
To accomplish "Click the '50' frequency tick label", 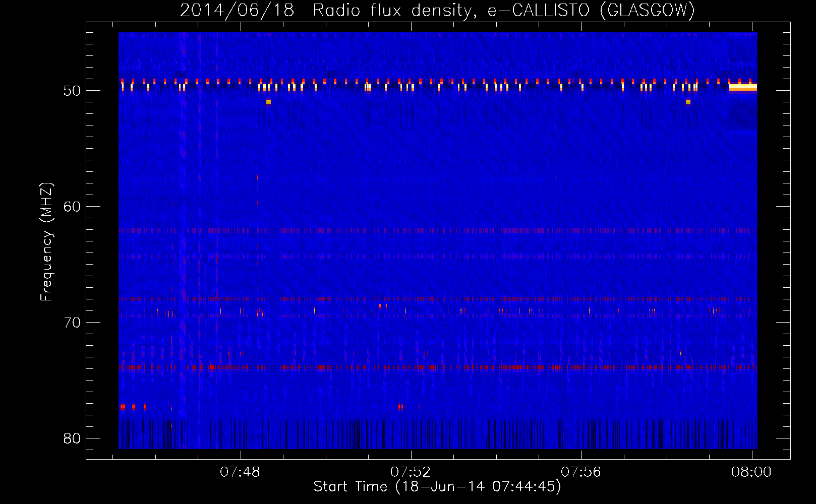I will tap(72, 91).
